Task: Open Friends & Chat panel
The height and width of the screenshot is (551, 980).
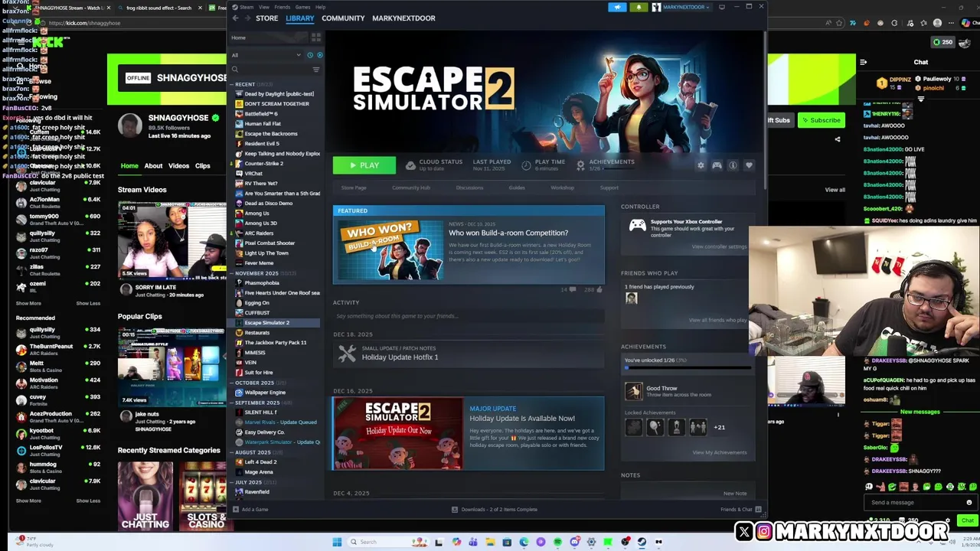Action: point(740,510)
